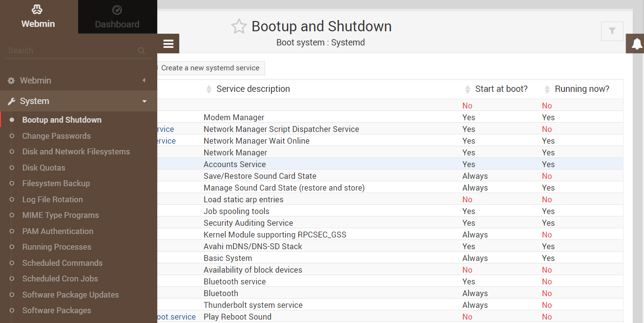The image size is (644, 323).
Task: Click the Modem Manager description
Action: [234, 117]
